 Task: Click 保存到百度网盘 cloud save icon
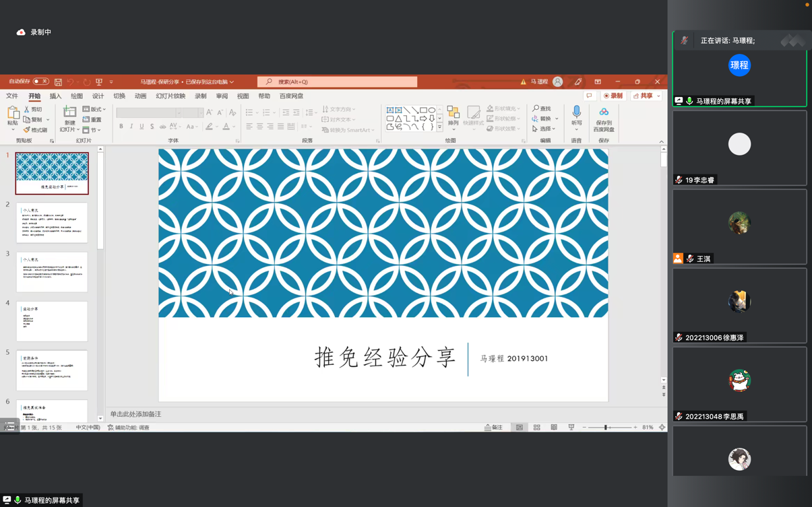click(x=603, y=112)
